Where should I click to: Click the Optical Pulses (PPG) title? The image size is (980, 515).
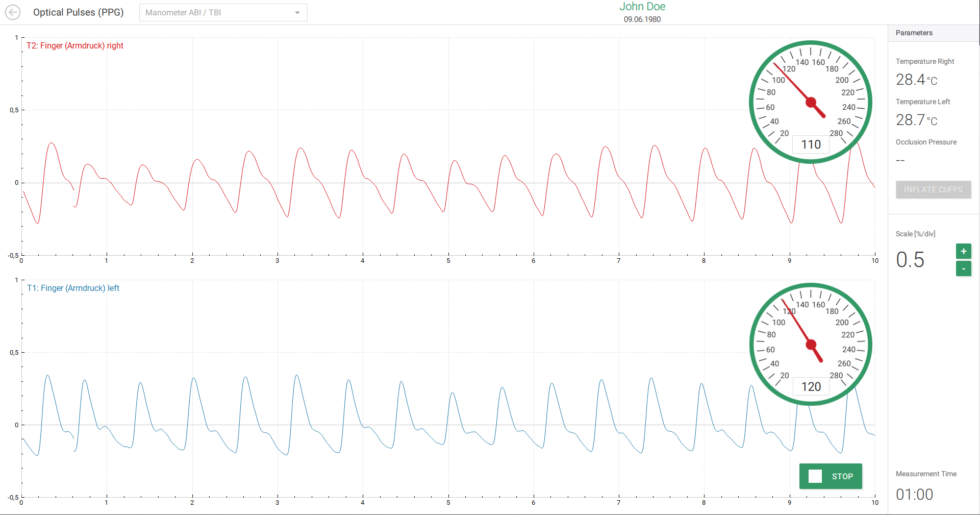[79, 12]
